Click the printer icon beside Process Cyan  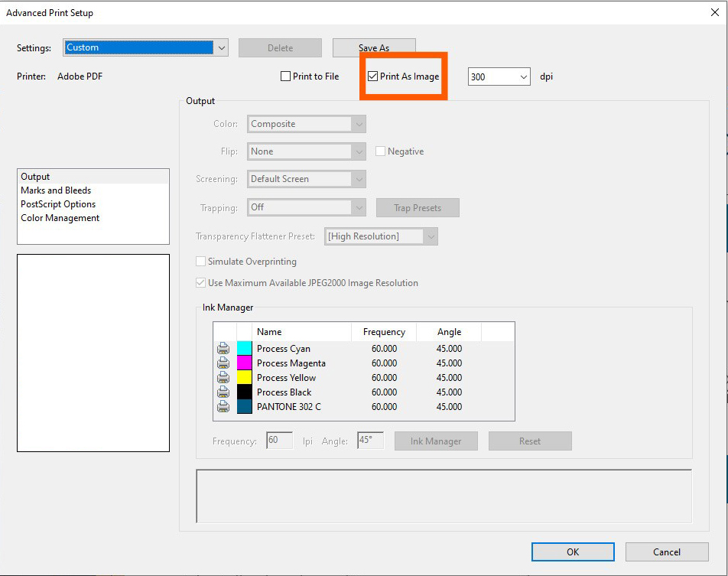point(223,348)
